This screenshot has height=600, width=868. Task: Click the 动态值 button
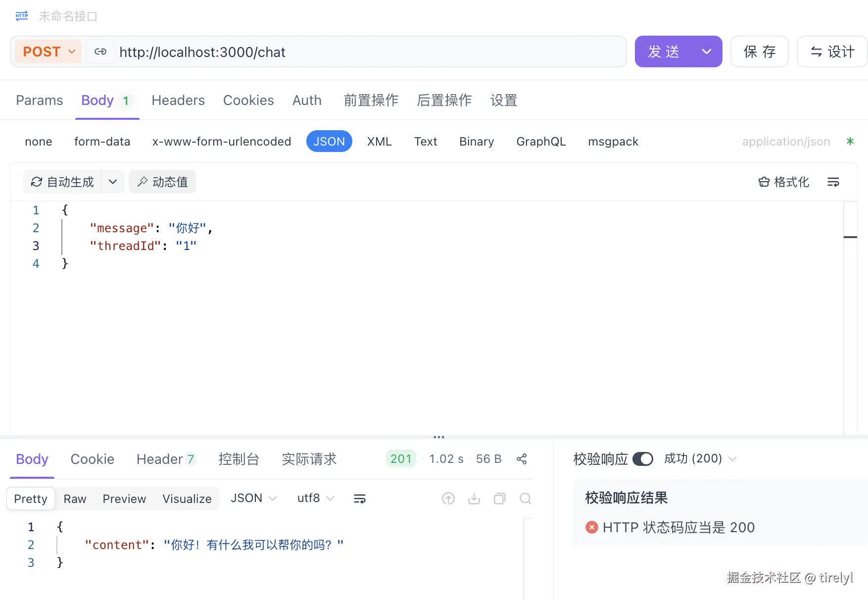pyautogui.click(x=162, y=182)
